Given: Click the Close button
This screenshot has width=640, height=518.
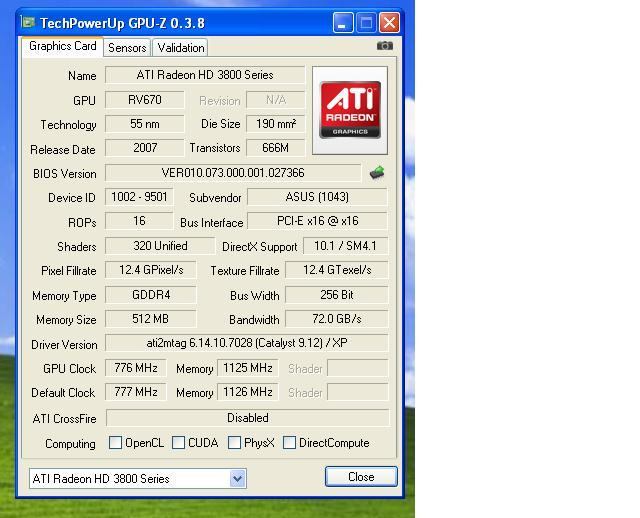Looking at the screenshot, I should coord(361,477).
